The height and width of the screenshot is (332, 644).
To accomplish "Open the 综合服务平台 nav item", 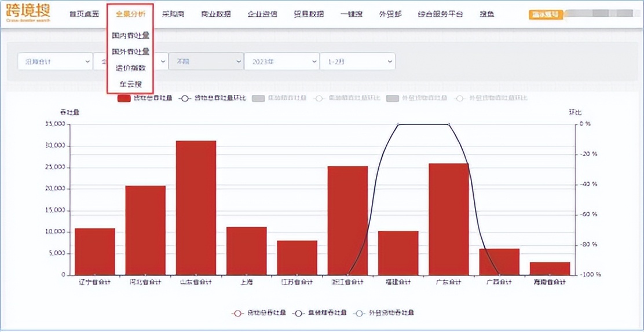I will (x=440, y=14).
